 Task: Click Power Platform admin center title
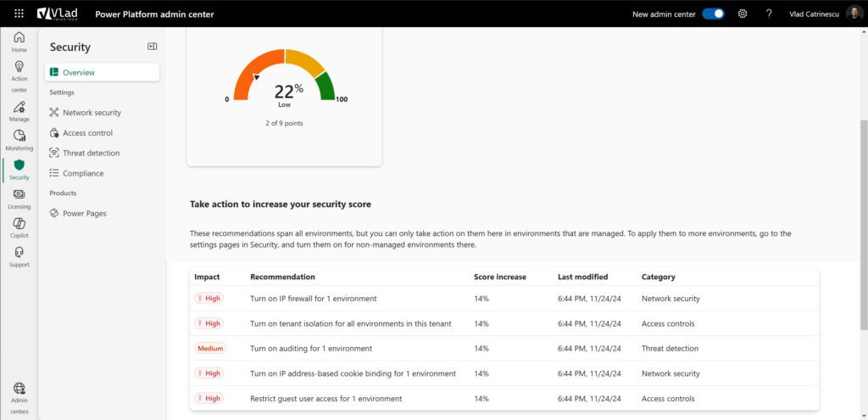coord(154,14)
